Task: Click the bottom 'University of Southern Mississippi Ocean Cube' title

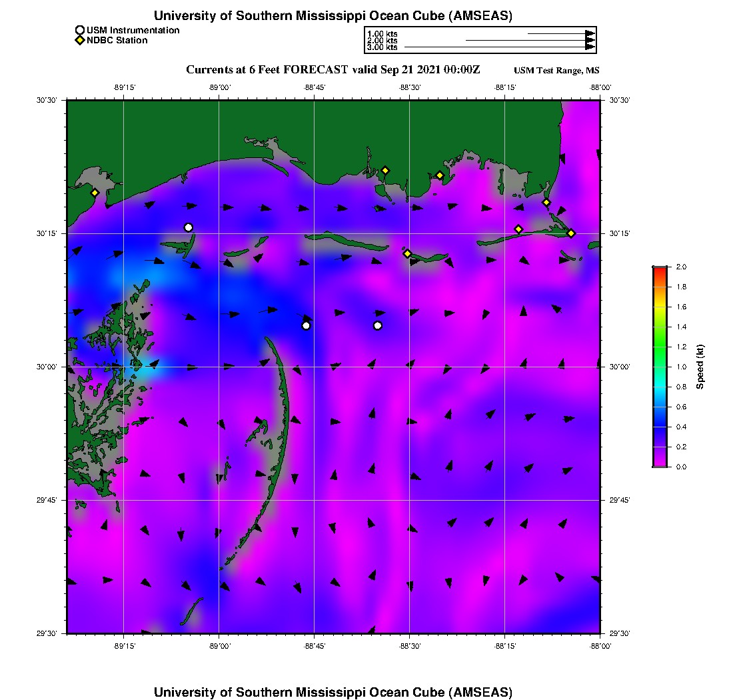Action: [333, 692]
